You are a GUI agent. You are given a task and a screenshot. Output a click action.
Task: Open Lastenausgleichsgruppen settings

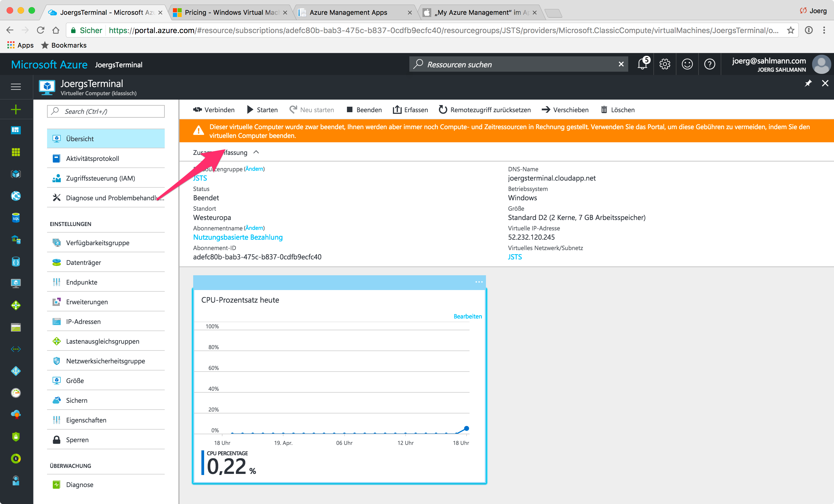[x=106, y=341]
